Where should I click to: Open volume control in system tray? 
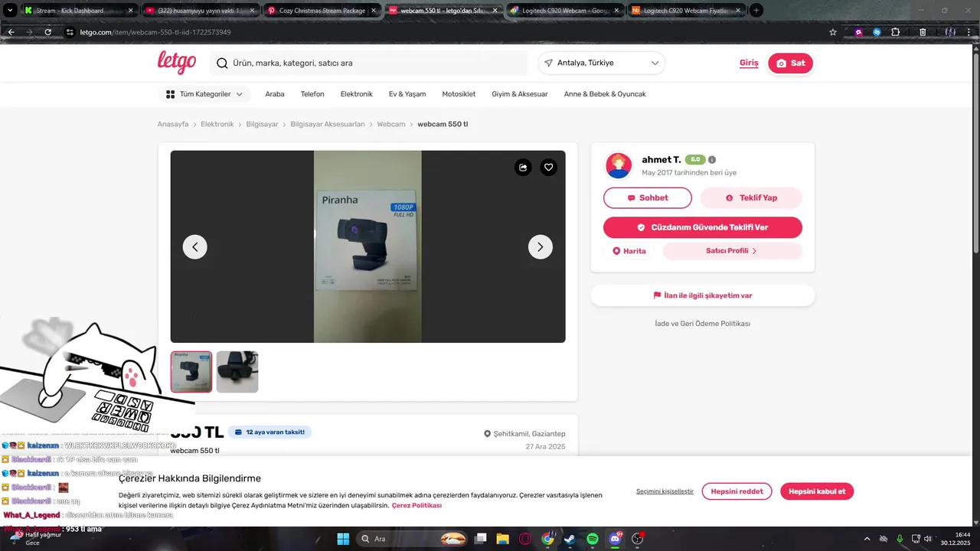coord(928,539)
